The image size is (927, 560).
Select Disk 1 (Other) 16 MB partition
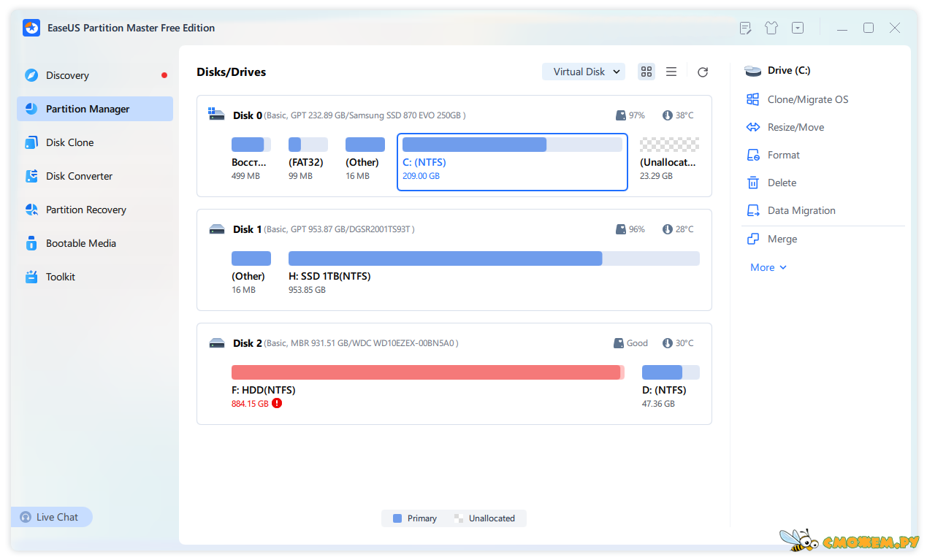(251, 258)
